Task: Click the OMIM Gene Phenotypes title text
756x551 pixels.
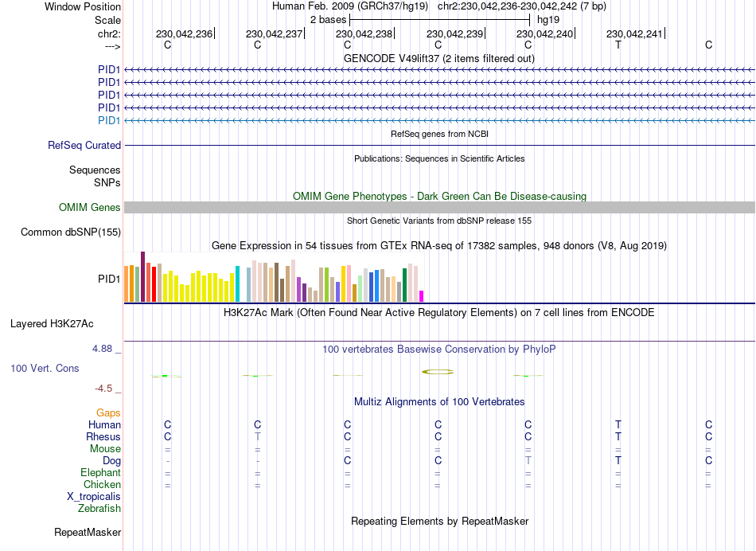Action: tap(440, 196)
